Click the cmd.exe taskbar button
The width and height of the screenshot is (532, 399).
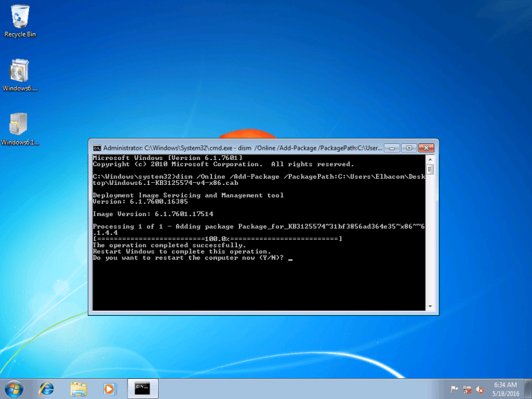click(143, 389)
